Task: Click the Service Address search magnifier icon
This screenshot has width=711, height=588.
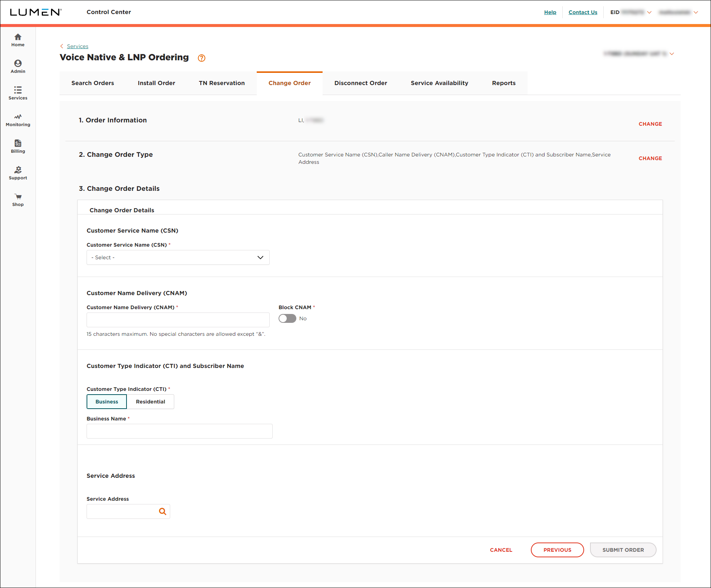Action: pos(162,511)
